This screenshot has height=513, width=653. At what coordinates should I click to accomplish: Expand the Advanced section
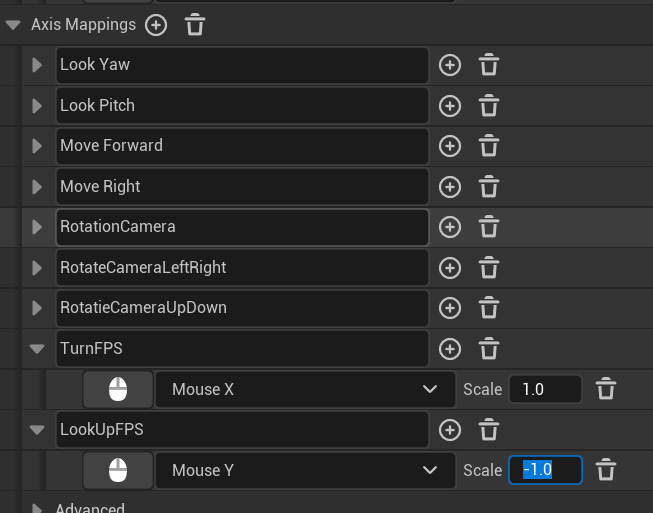pyautogui.click(x=38, y=508)
